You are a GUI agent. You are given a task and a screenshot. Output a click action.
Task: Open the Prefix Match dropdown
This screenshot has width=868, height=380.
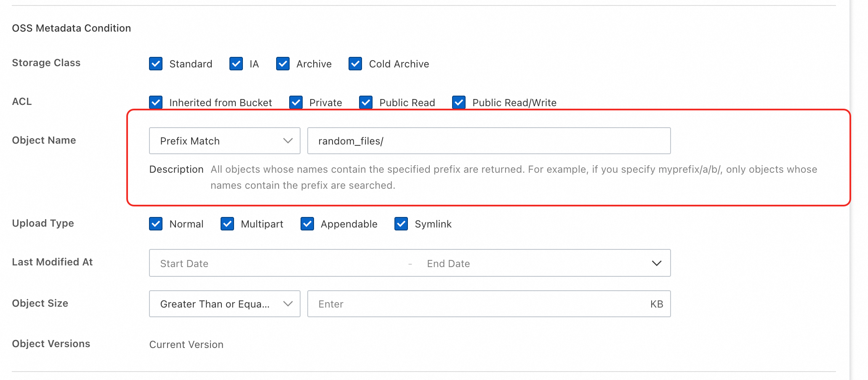pos(224,141)
